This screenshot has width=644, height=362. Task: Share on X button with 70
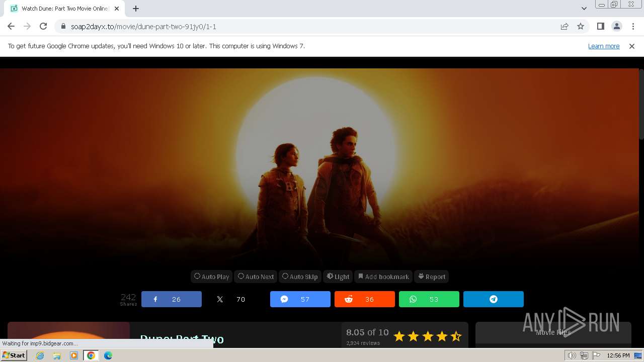(236, 299)
